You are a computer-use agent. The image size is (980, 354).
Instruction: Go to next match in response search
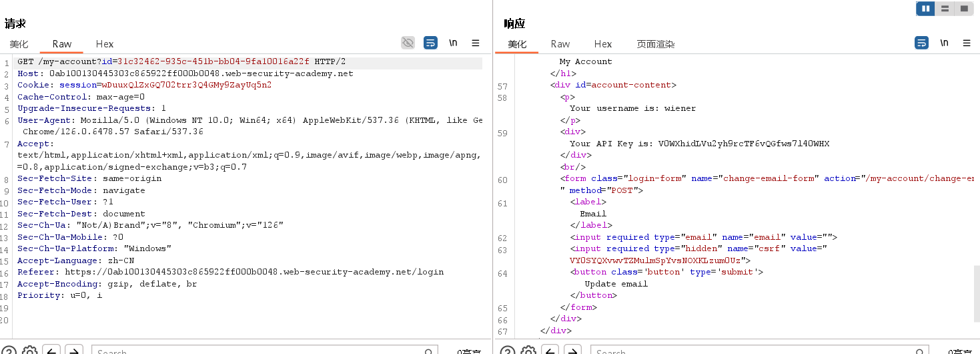point(572,351)
